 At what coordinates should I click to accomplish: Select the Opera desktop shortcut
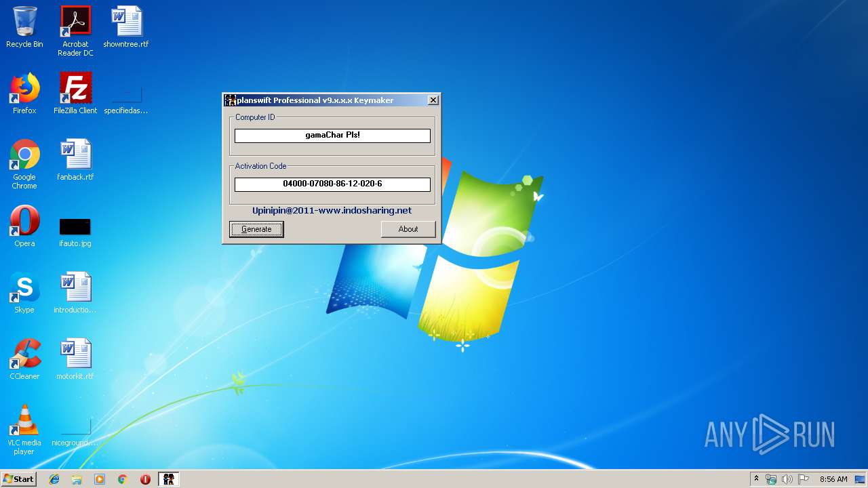pos(24,226)
